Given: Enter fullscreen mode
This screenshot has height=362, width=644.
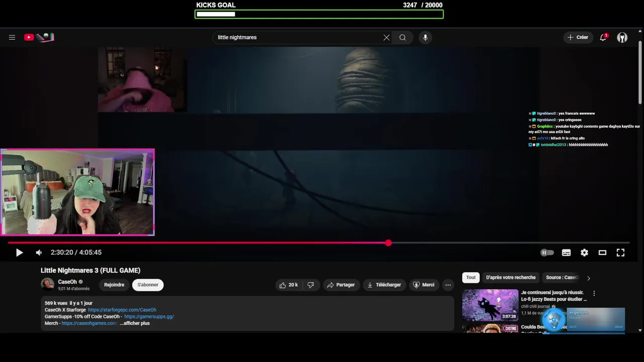Looking at the screenshot, I should coord(620,252).
